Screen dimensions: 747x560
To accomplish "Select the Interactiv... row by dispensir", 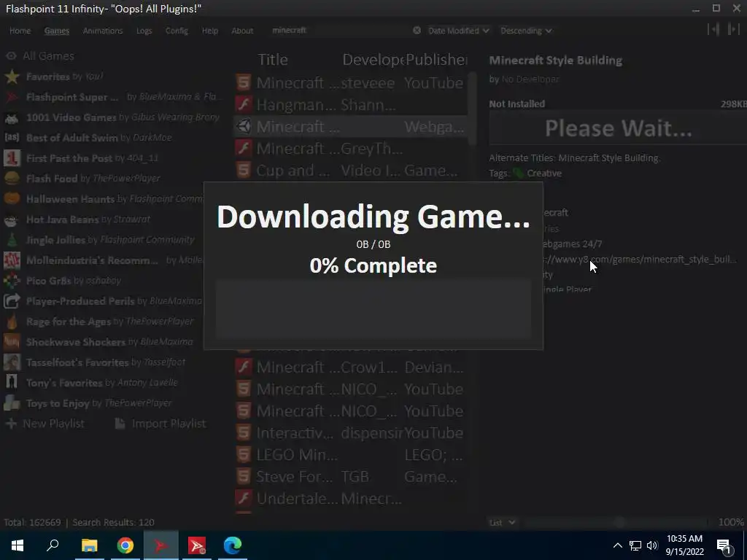I will [351, 433].
